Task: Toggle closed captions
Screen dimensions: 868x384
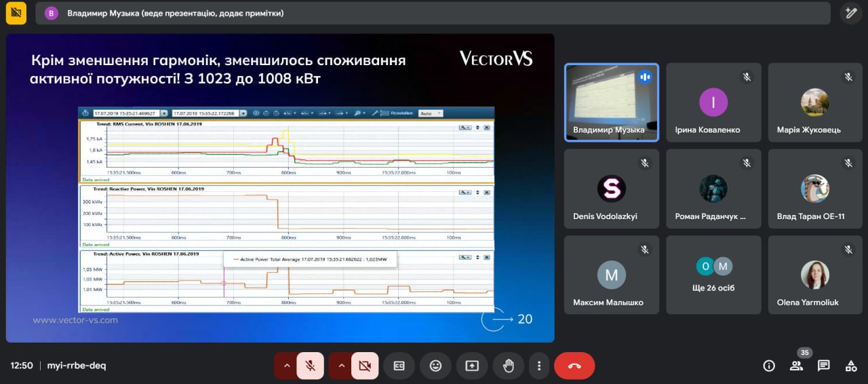Action: (x=399, y=366)
